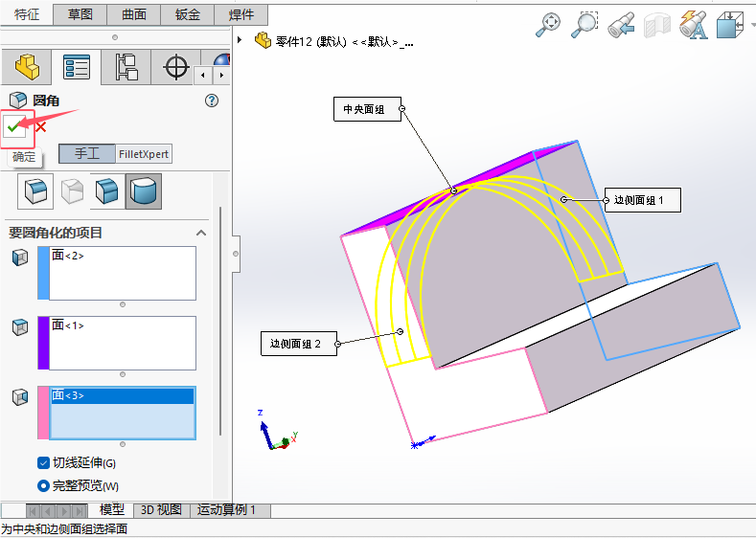Switch to the 草图 ribbon tab

[x=80, y=14]
